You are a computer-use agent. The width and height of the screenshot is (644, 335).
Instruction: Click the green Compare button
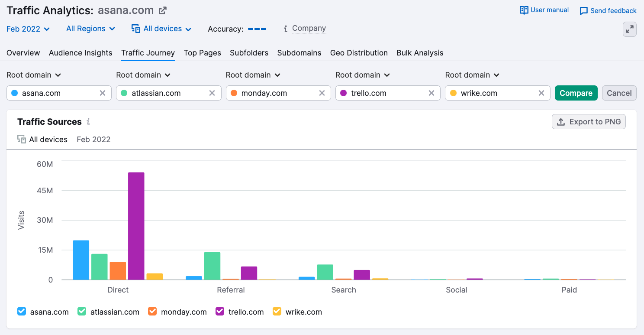(x=576, y=93)
